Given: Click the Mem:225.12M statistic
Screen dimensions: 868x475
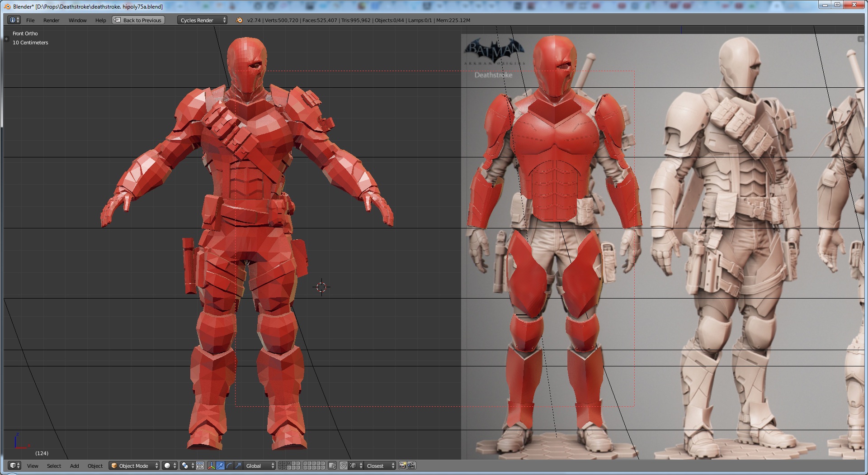Looking at the screenshot, I should (453, 20).
